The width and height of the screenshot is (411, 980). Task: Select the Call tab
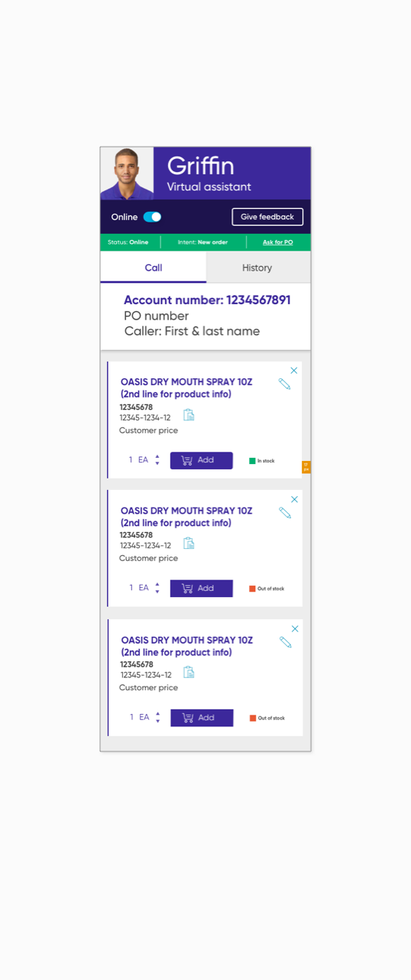[153, 268]
